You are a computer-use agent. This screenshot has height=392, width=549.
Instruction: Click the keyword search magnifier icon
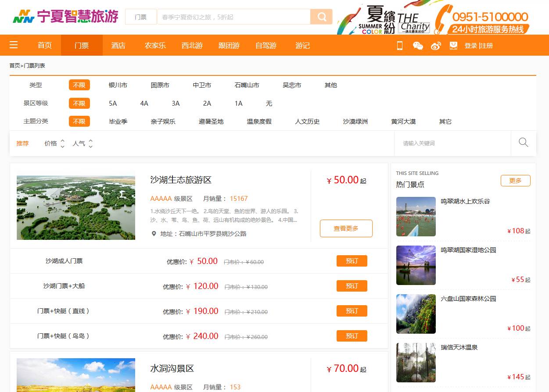[524, 143]
